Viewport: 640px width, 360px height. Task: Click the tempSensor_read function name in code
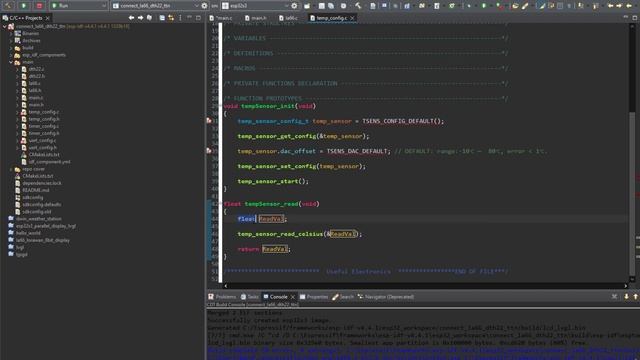(271, 204)
